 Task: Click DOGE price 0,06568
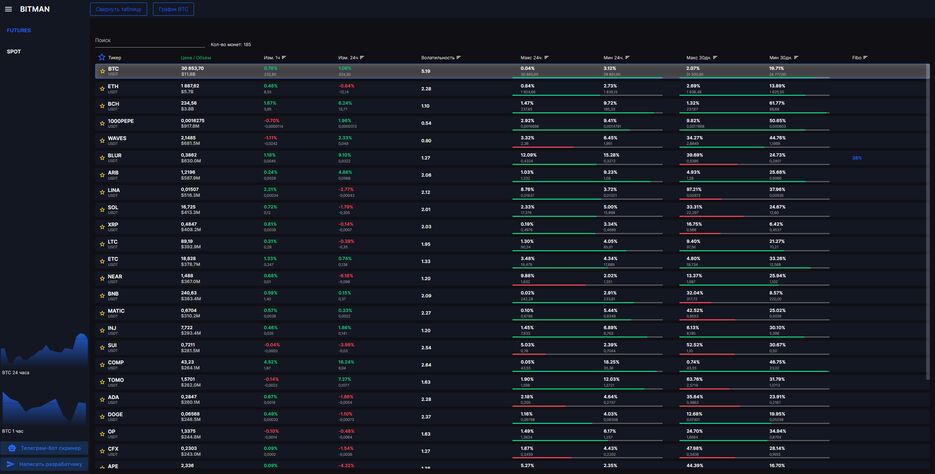pos(191,414)
